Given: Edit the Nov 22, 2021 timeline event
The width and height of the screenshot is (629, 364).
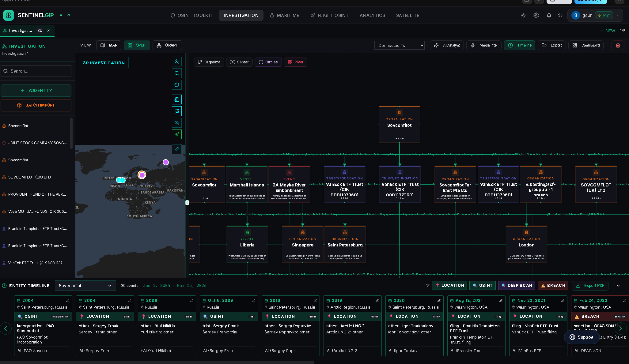Looking at the screenshot, I should tap(563, 301).
